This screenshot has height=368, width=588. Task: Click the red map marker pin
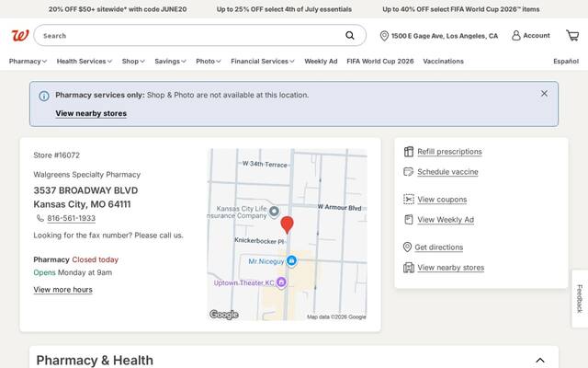coord(288,224)
